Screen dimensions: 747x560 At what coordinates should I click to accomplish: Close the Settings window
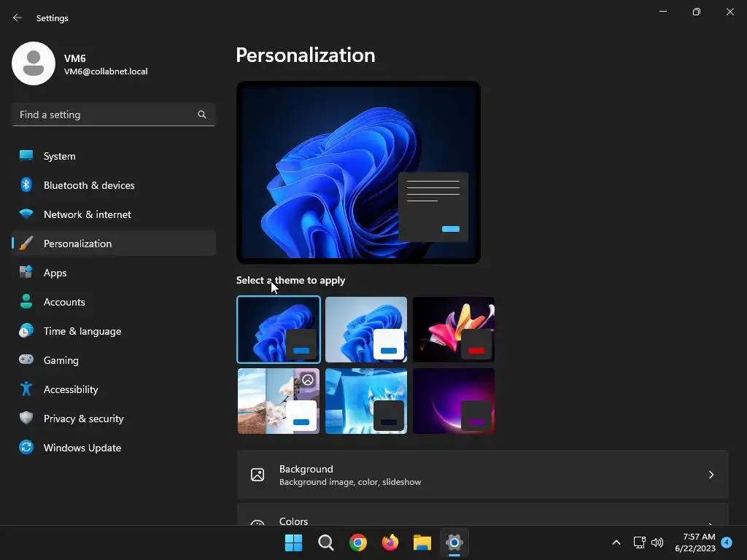click(x=729, y=12)
